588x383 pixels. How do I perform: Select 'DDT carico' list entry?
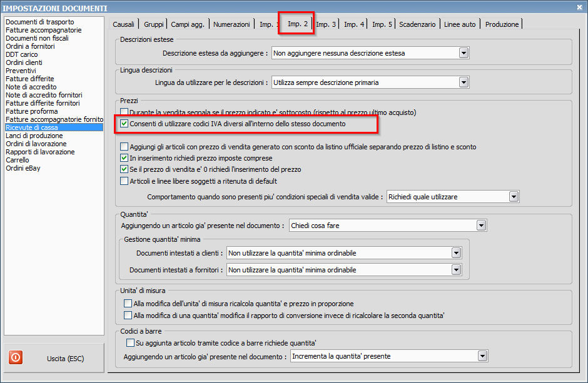21,54
